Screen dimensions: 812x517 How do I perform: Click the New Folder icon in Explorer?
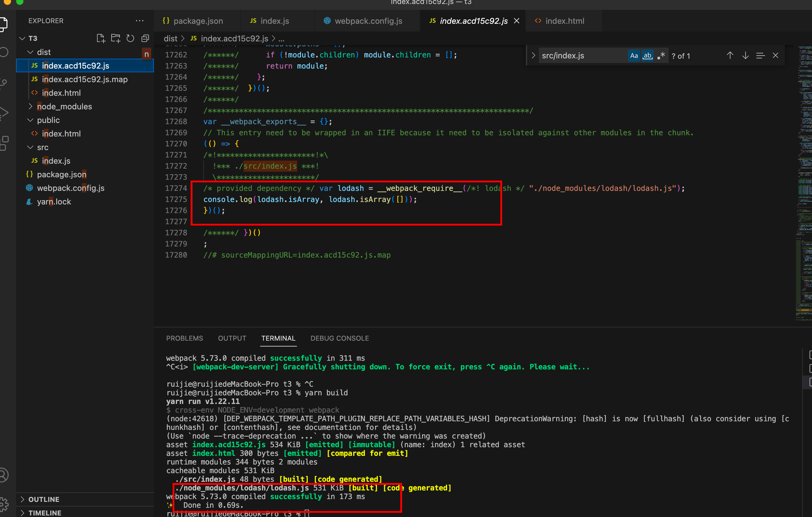coord(115,38)
